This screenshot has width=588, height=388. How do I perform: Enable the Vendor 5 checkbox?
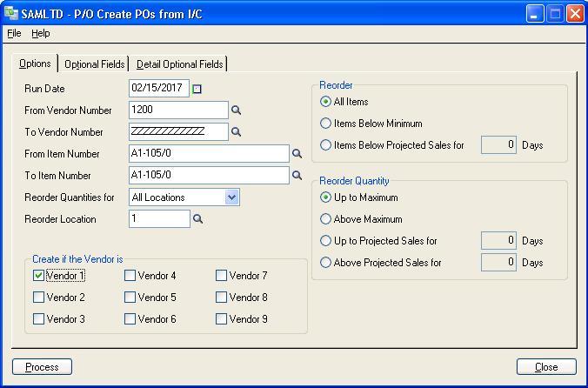(130, 298)
